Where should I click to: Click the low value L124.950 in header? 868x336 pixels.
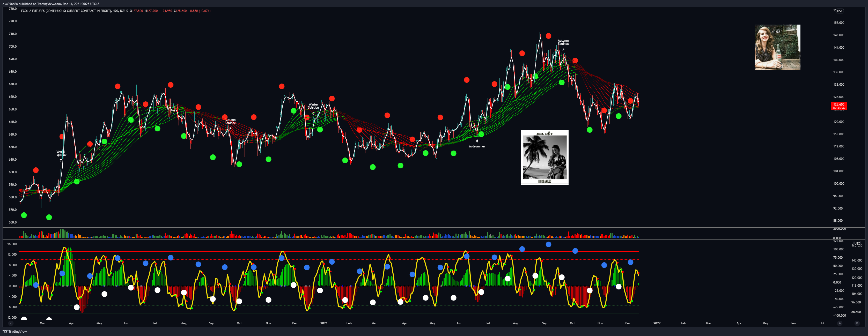click(166, 11)
